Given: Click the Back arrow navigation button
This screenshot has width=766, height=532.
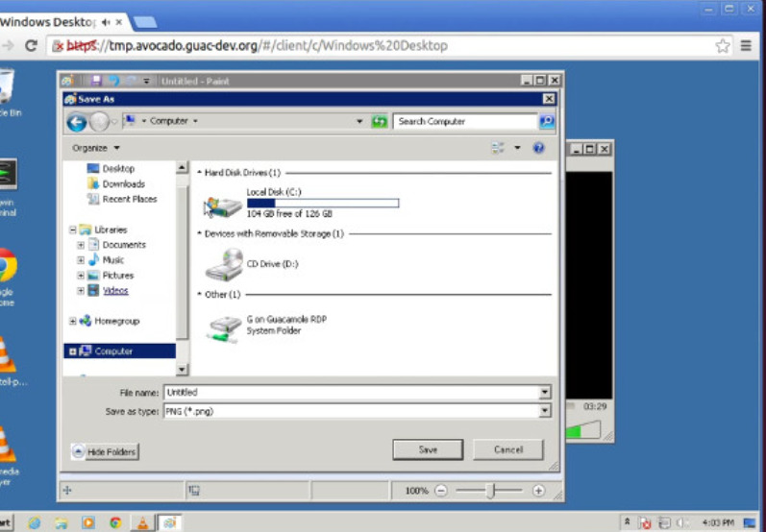Looking at the screenshot, I should (77, 122).
